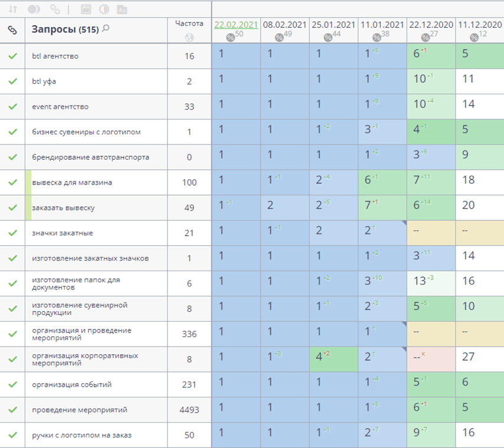The width and height of the screenshot is (504, 448).
Task: Click position 9 cell for ручки с логотипом
Action: [431, 435]
